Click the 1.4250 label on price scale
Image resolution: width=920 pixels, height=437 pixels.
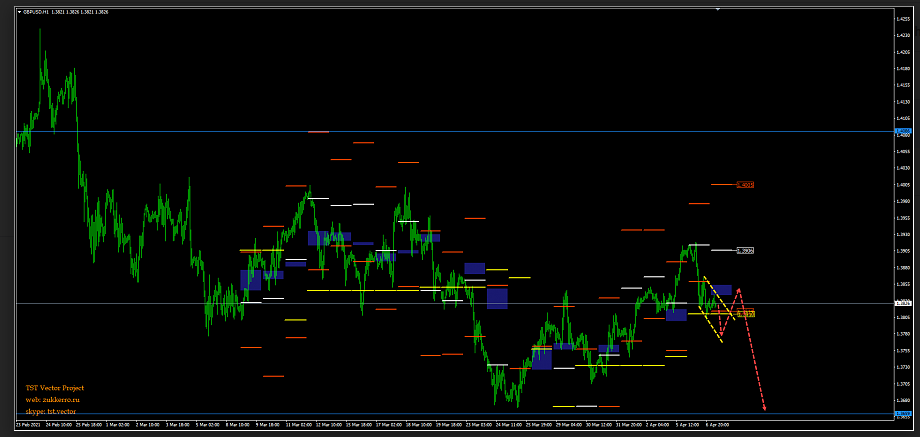(x=904, y=35)
